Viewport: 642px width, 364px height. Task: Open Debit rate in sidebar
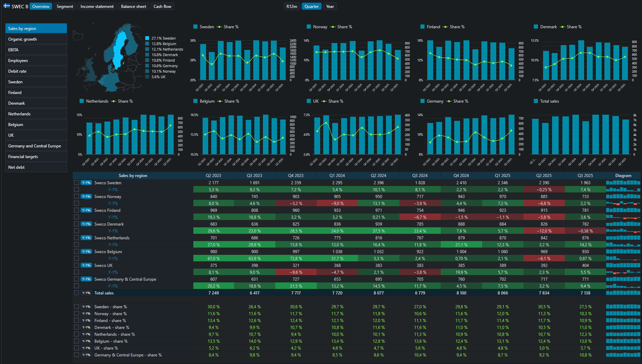36,71
